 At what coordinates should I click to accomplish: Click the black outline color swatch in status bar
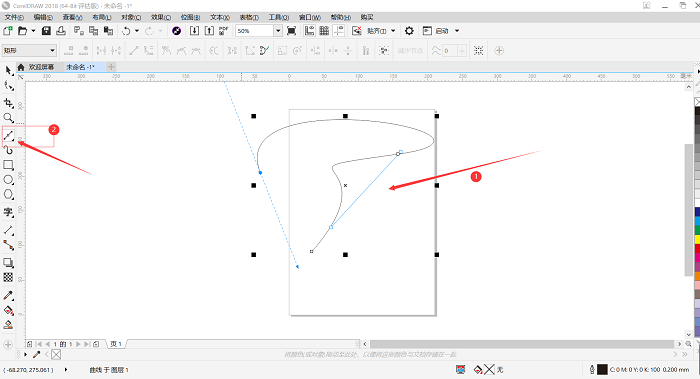(x=602, y=370)
